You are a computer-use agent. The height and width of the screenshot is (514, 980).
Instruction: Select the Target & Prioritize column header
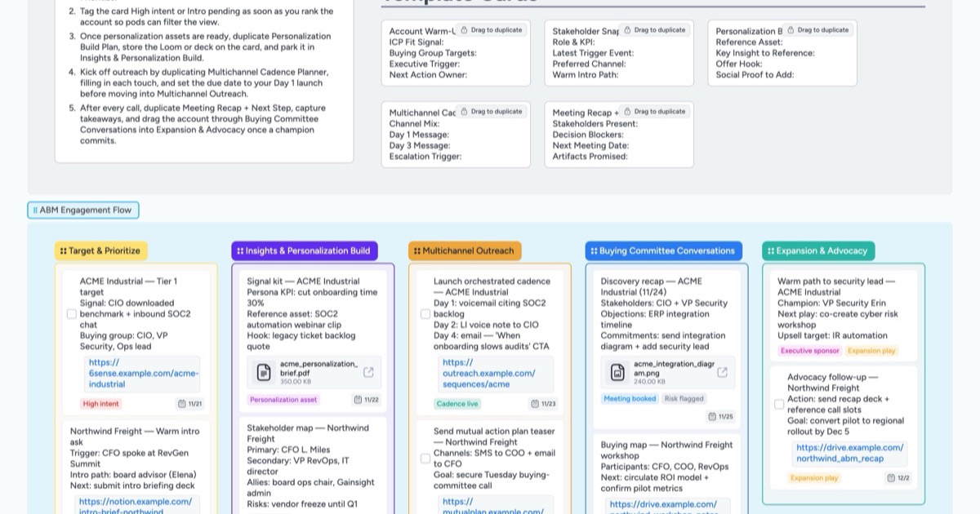click(x=101, y=251)
